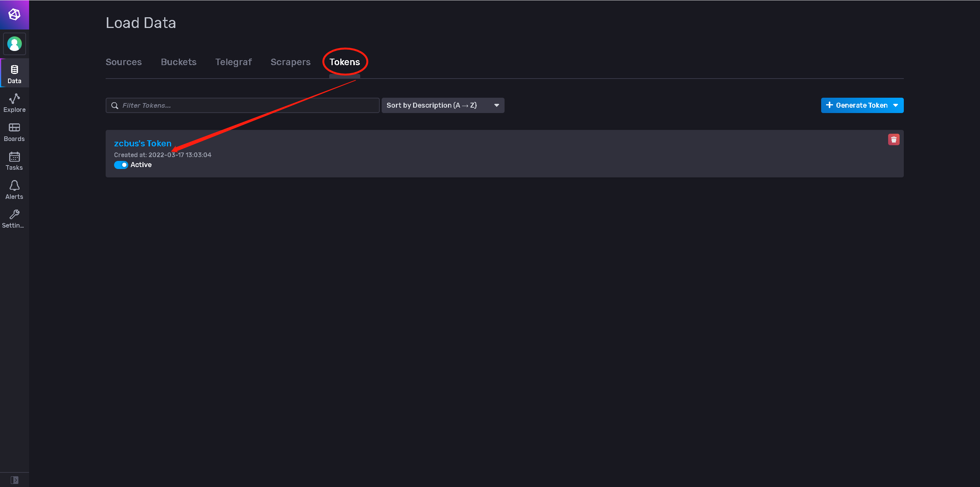Switch to the Telegraf tab
This screenshot has height=487, width=980.
(234, 62)
